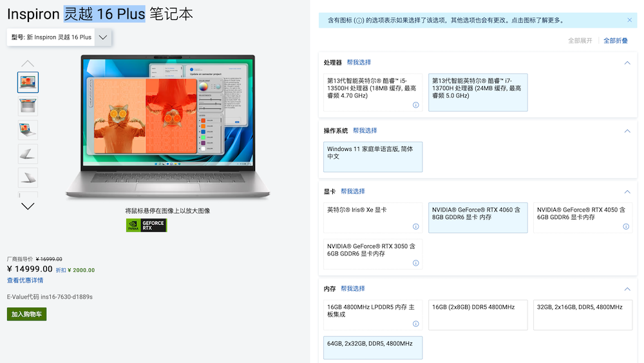Click the NVIDIA GeForce RTX badge

coord(146,225)
